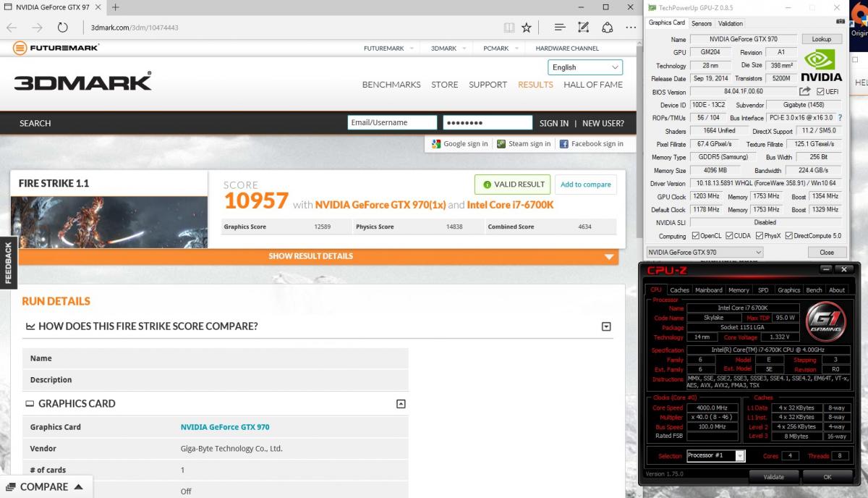Click Add to compare button

(586, 185)
